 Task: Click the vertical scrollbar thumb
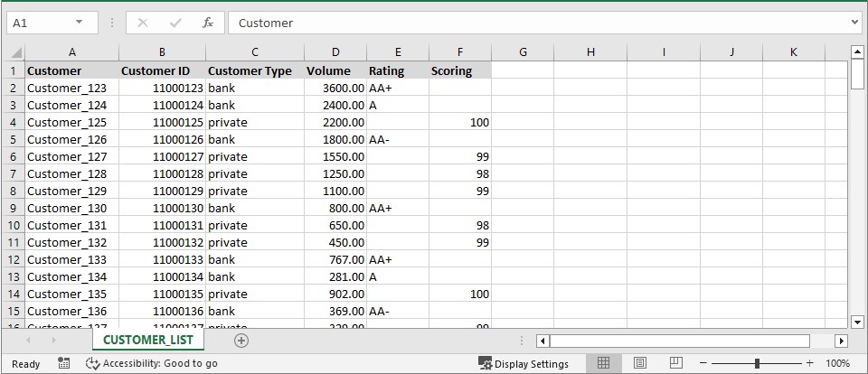(857, 74)
